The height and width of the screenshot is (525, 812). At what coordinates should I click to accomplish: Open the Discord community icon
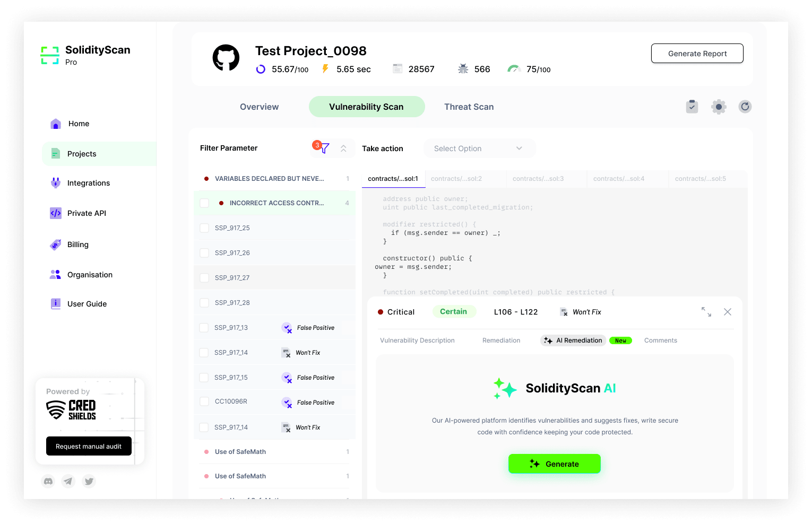point(48,481)
